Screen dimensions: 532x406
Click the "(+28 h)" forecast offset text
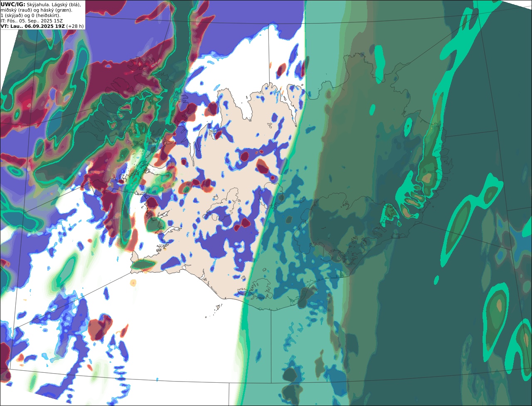coord(75,26)
